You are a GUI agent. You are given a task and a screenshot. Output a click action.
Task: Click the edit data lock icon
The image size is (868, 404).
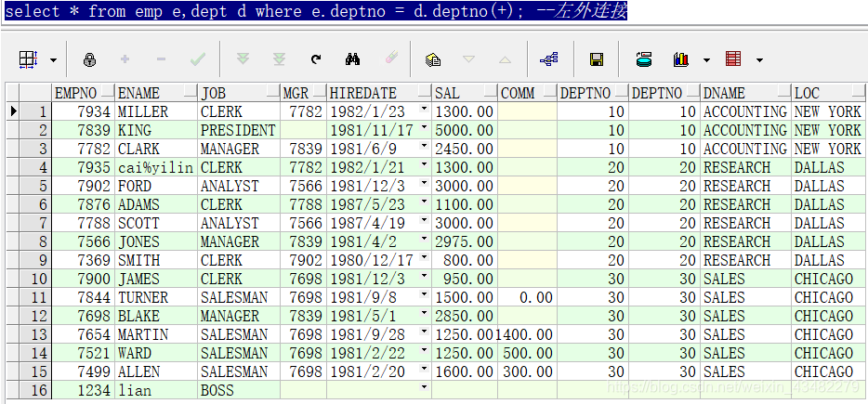coord(89,59)
